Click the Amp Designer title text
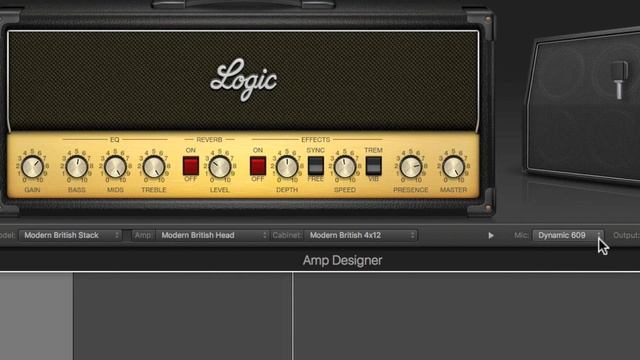 (x=342, y=260)
